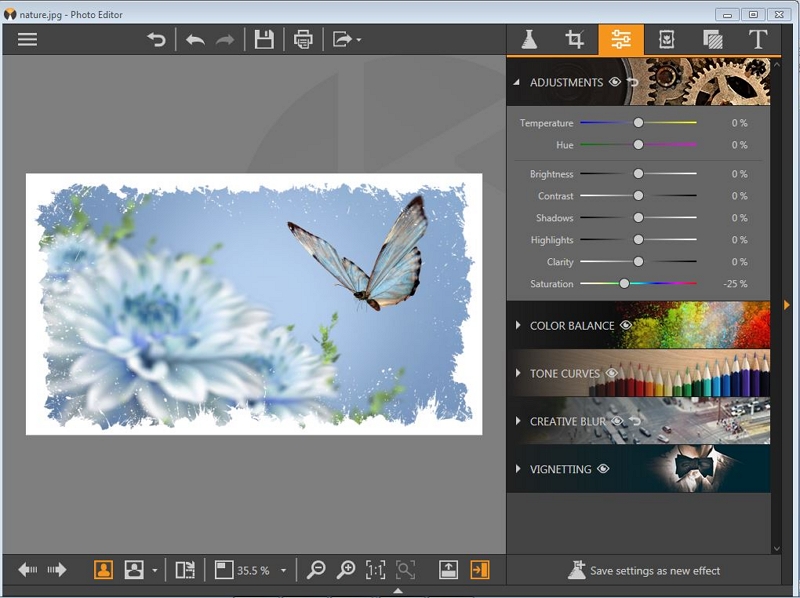Set zoom to 1:1 actual size
The image size is (800, 598).
click(x=375, y=570)
